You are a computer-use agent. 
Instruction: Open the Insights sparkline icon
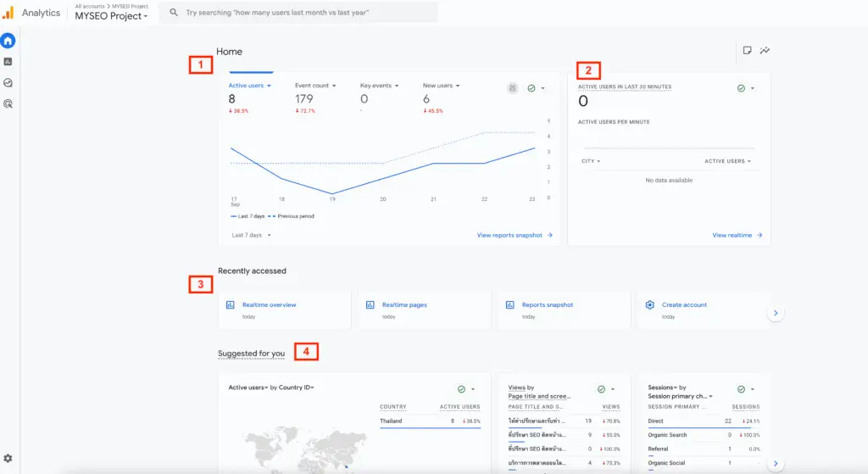(x=765, y=50)
